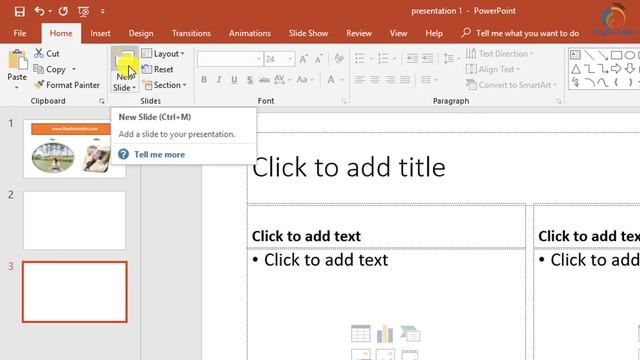
Task: Click Decrease List Level icon
Action: click(x=412, y=59)
